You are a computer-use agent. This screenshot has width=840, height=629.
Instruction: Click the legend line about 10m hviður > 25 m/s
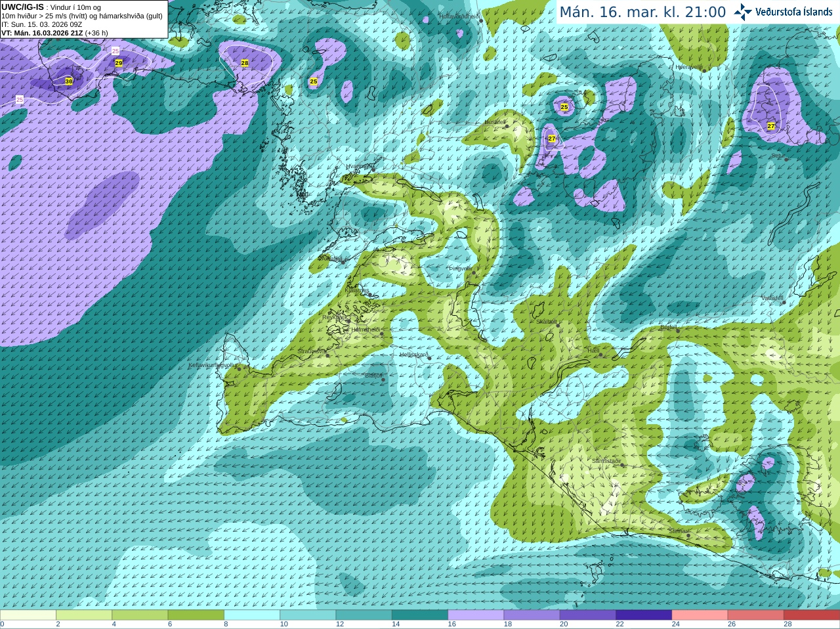(82, 16)
